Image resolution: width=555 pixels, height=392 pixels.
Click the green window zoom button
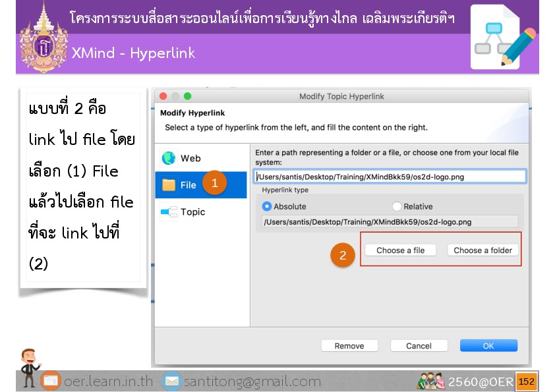point(187,96)
